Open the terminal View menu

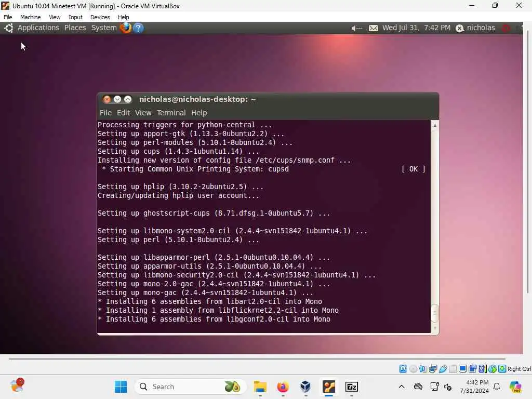pyautogui.click(x=143, y=113)
